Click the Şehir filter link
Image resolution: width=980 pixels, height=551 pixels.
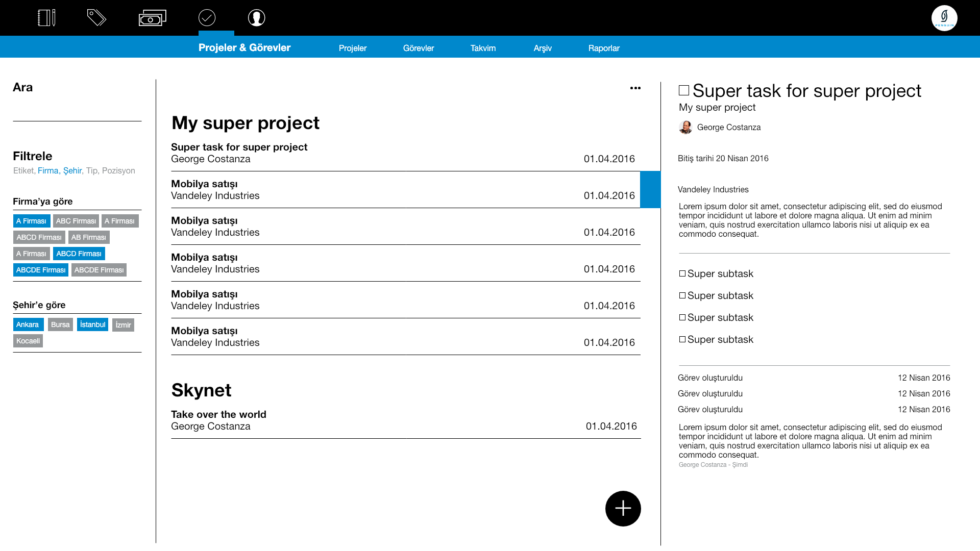pos(72,170)
